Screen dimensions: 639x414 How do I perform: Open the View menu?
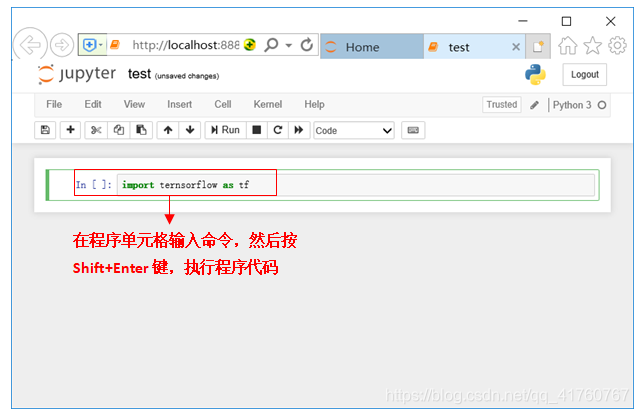click(x=134, y=104)
